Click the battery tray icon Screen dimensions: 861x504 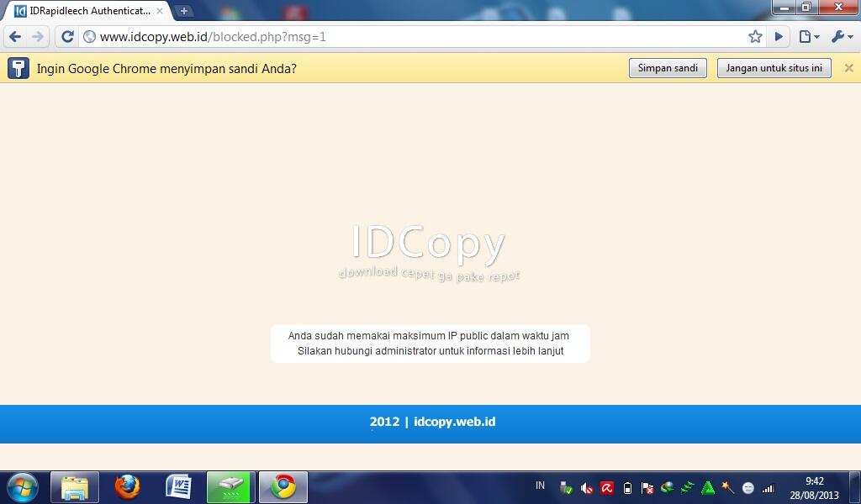point(627,487)
